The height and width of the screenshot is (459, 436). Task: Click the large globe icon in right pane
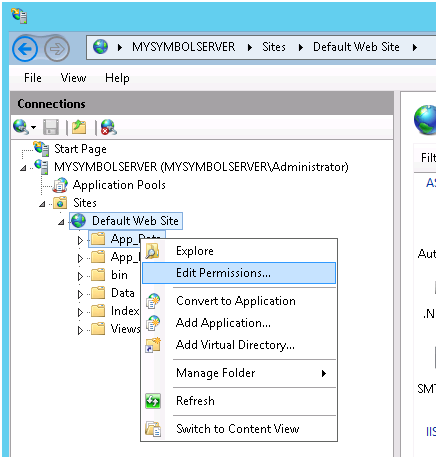coord(426,120)
